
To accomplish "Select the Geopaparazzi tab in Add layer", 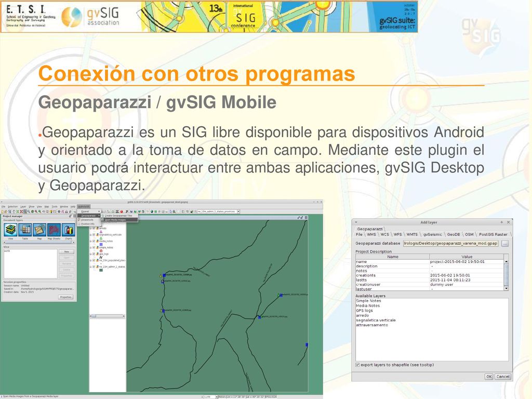I will pyautogui.click(x=369, y=229).
